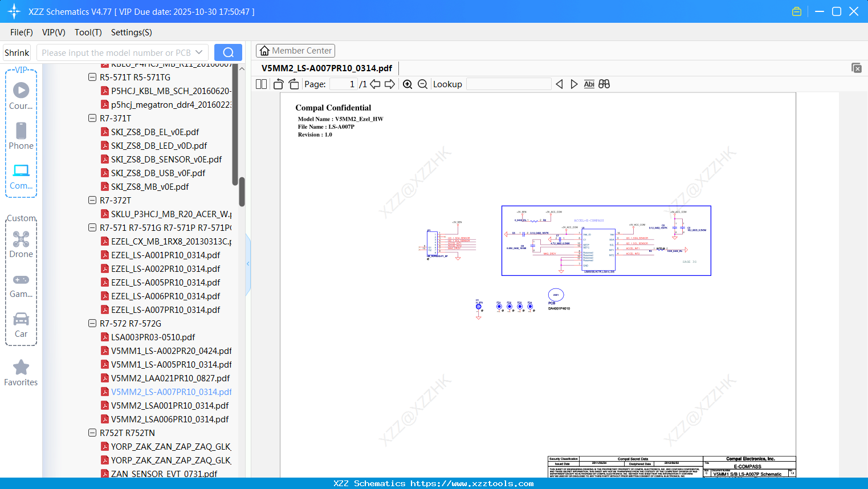
Task: Open SKI_ZS8_DB_LED_v0D.pdf
Action: pos(159,145)
